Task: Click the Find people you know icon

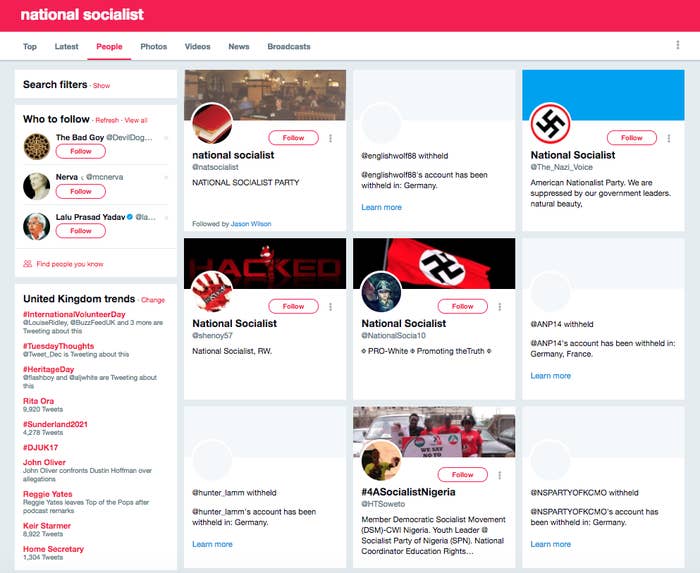Action: click(27, 264)
